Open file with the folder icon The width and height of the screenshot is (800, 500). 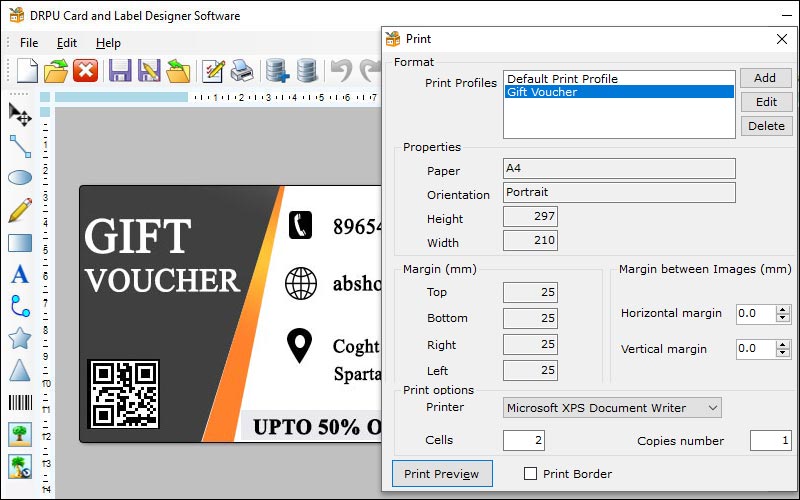tap(56, 70)
